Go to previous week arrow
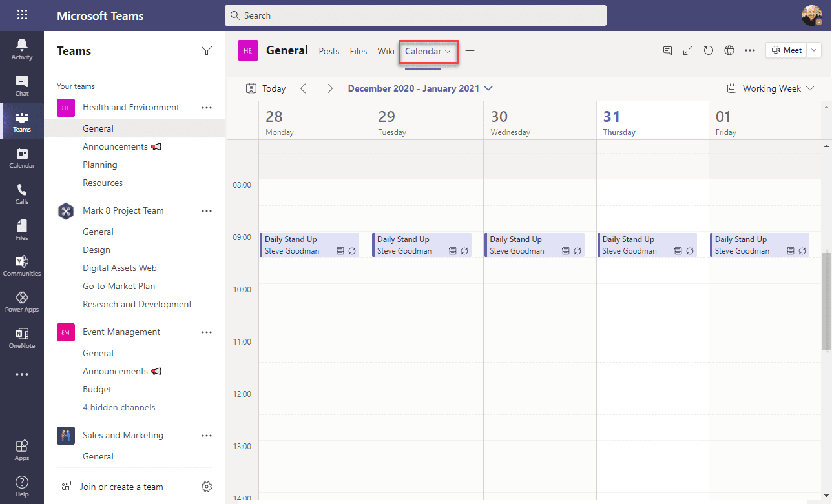832x504 pixels. click(304, 88)
